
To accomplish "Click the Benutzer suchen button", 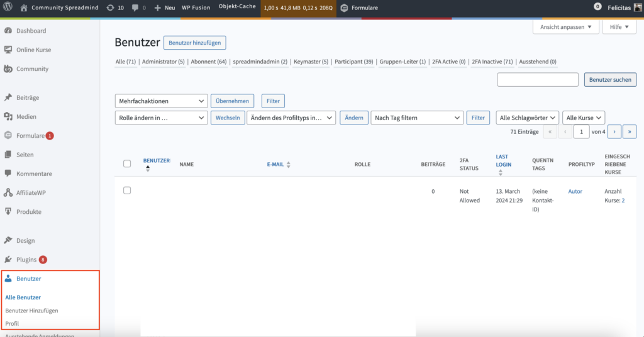I will pyautogui.click(x=610, y=80).
